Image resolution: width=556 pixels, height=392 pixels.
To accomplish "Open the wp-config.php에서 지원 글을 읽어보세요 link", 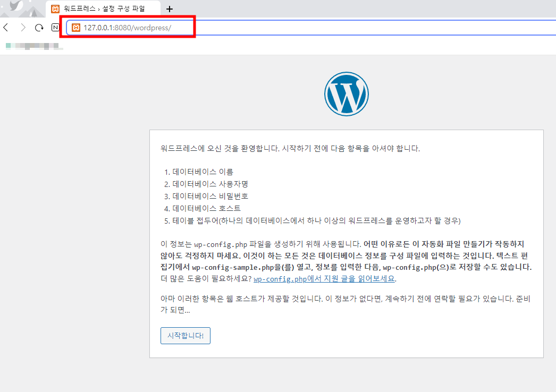I will tap(324, 279).
